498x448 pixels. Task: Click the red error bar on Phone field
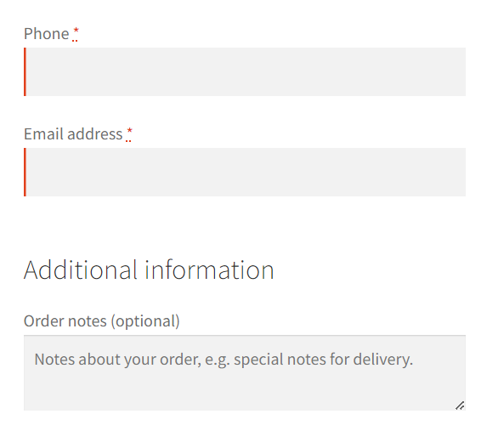[25, 71]
